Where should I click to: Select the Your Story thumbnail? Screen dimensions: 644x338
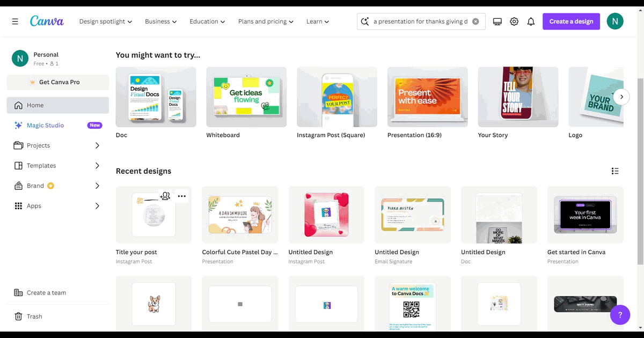pos(518,97)
